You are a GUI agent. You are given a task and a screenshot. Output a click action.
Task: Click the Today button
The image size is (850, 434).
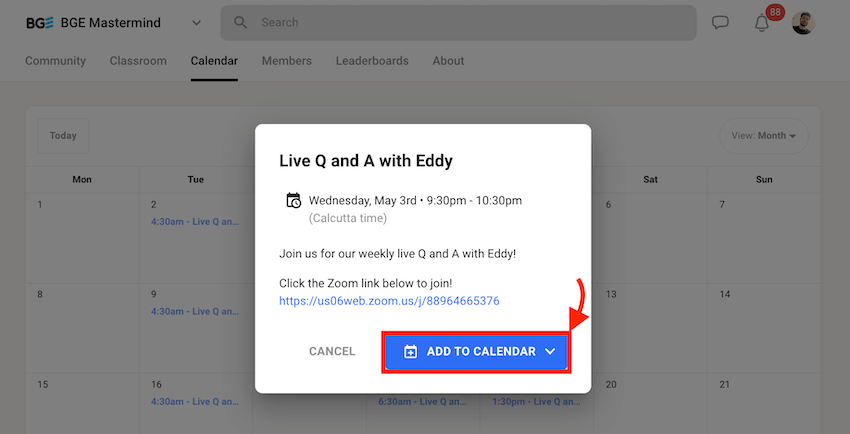click(x=63, y=136)
